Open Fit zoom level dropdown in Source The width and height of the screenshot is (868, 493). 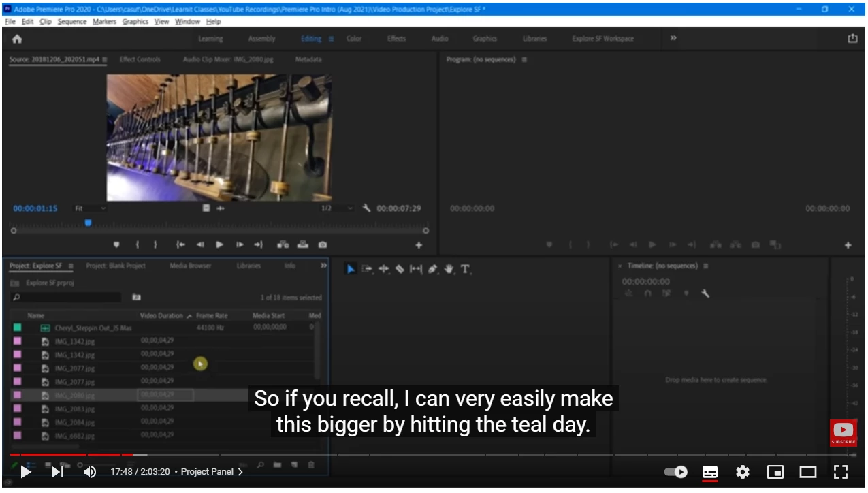pos(91,208)
